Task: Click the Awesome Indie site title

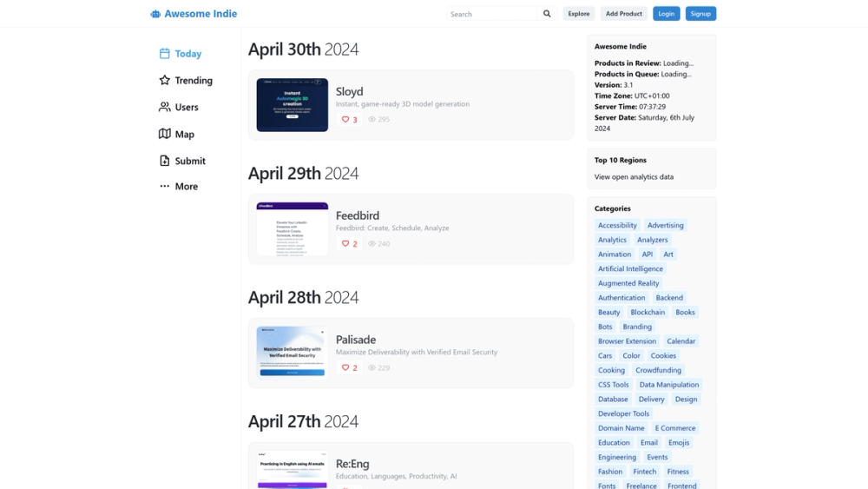Action: click(x=201, y=14)
